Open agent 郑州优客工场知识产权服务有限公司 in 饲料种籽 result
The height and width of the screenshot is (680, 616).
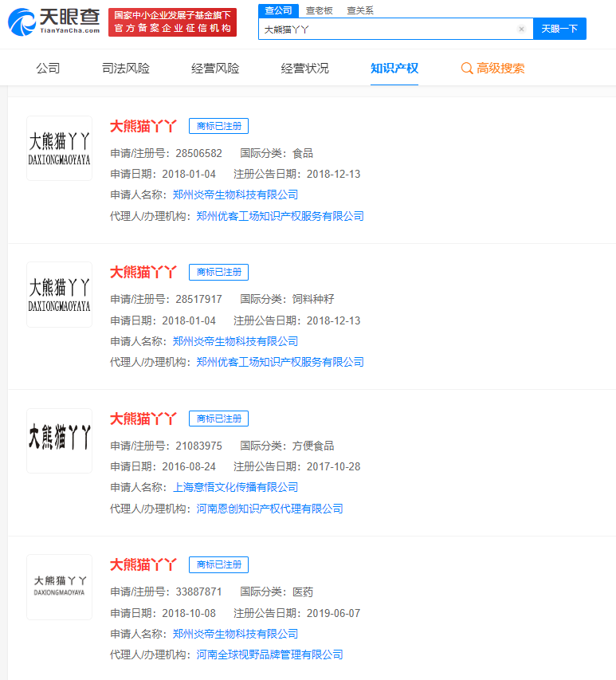pyautogui.click(x=280, y=362)
